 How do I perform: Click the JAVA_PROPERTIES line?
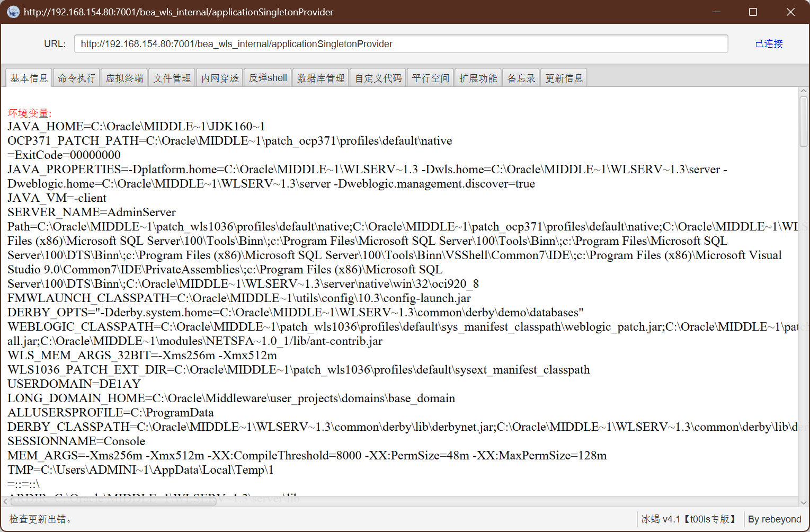click(367, 176)
